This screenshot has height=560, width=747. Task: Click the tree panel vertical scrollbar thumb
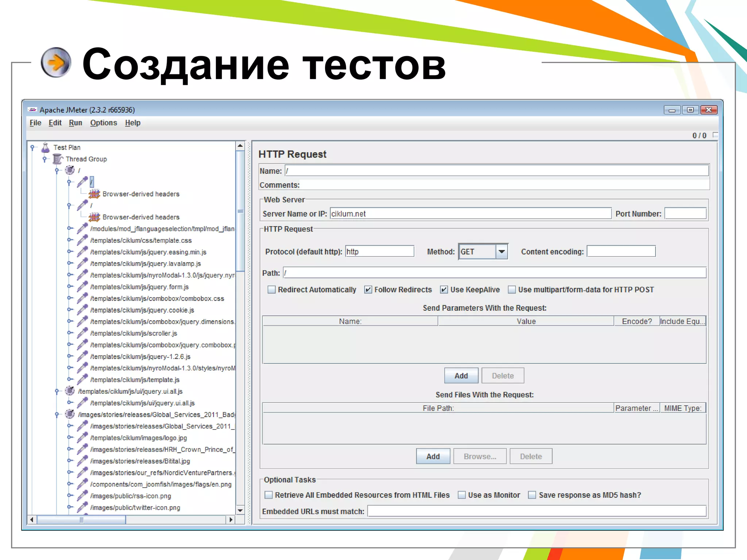point(240,211)
